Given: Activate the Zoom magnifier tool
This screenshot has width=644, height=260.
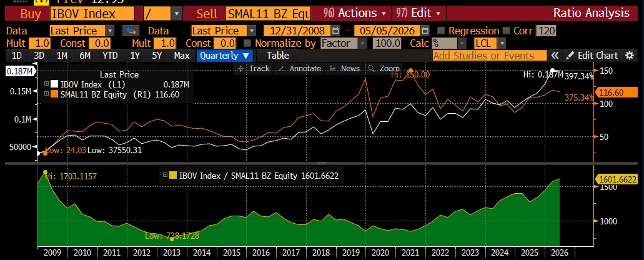Looking at the screenshot, I should point(384,69).
